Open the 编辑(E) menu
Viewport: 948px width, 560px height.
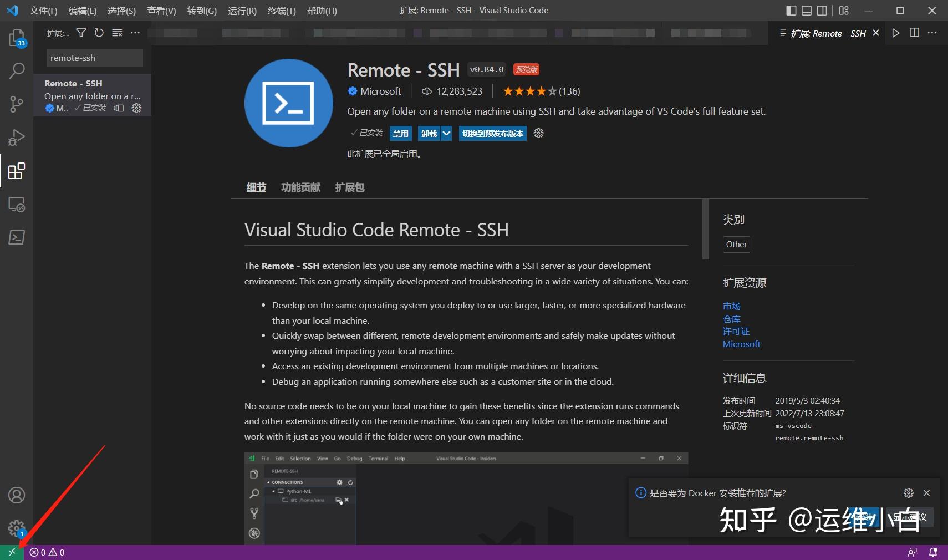(82, 11)
